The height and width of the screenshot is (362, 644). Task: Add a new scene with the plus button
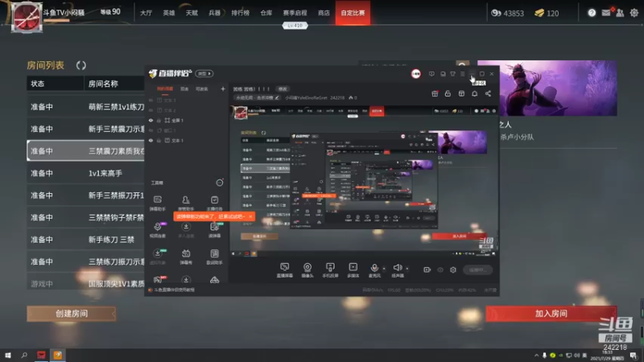click(x=223, y=88)
